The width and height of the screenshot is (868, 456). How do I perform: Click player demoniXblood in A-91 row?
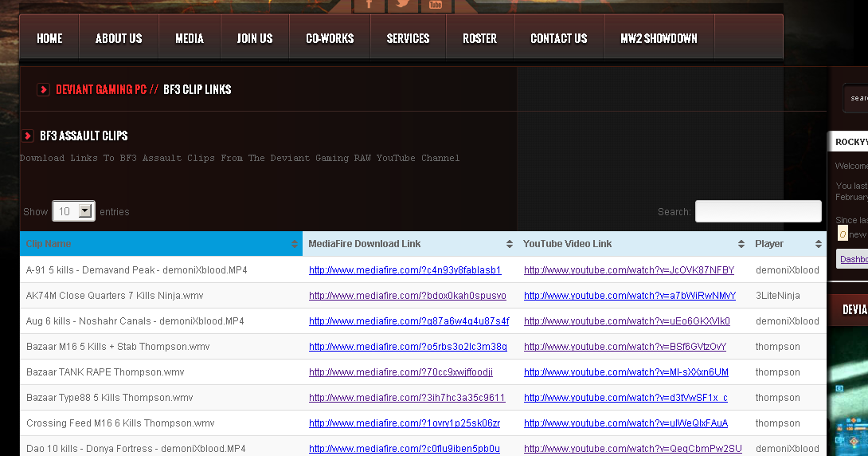[788, 269]
